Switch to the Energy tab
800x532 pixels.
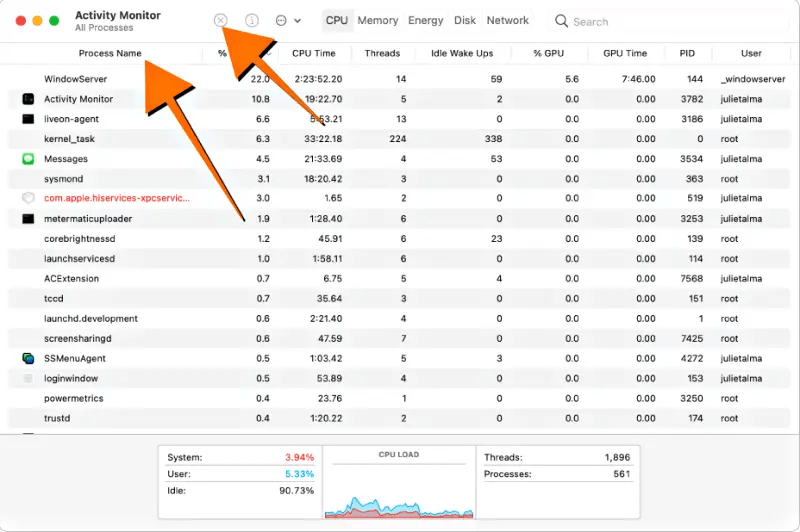[426, 20]
